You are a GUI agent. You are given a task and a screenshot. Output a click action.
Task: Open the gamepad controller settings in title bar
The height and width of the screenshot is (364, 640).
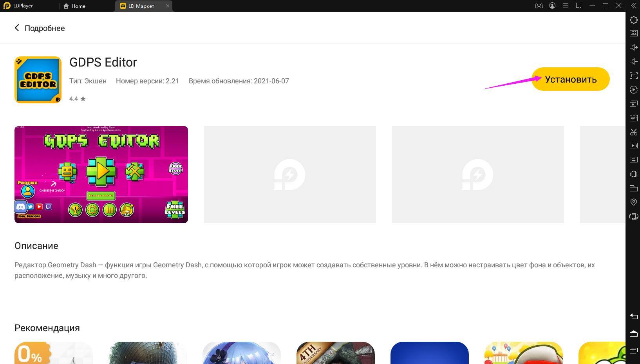[539, 6]
